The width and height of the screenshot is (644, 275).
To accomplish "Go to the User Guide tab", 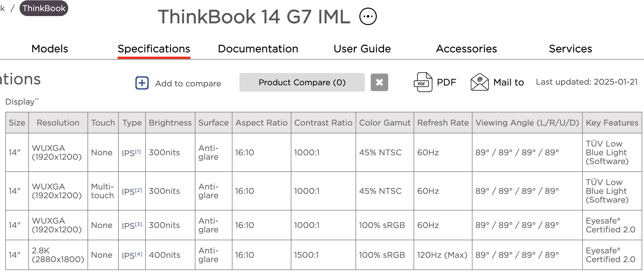I will pyautogui.click(x=362, y=49).
